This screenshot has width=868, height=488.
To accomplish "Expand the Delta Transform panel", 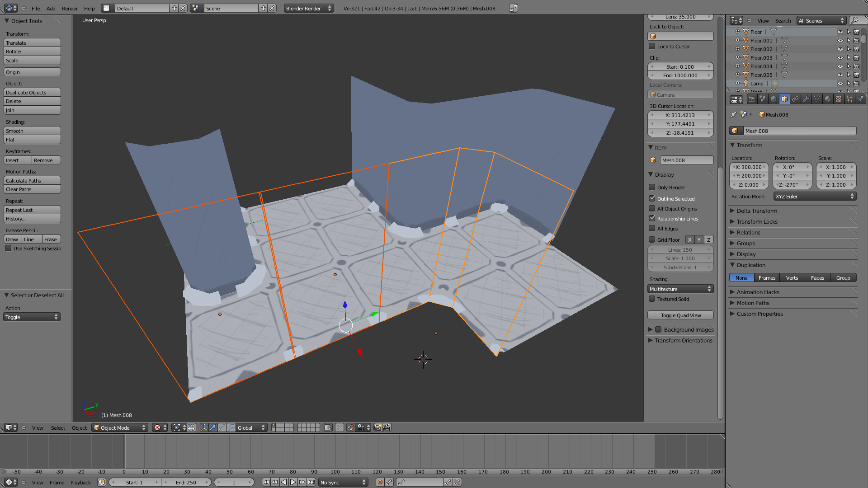I will pyautogui.click(x=757, y=211).
